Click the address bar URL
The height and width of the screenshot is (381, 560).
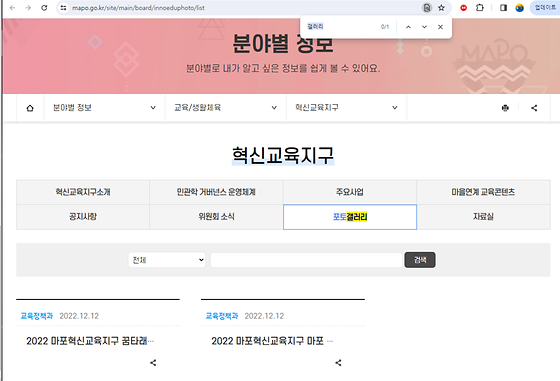point(138,7)
